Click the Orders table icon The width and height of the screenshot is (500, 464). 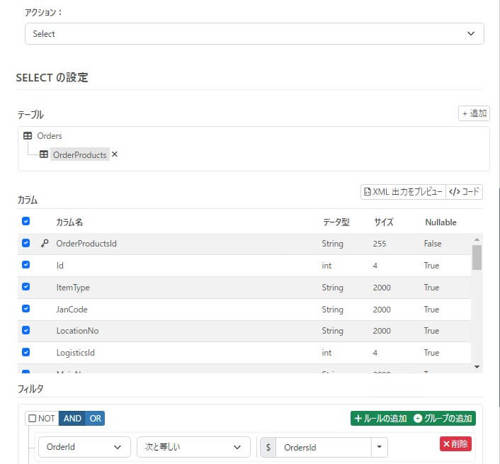tap(28, 136)
